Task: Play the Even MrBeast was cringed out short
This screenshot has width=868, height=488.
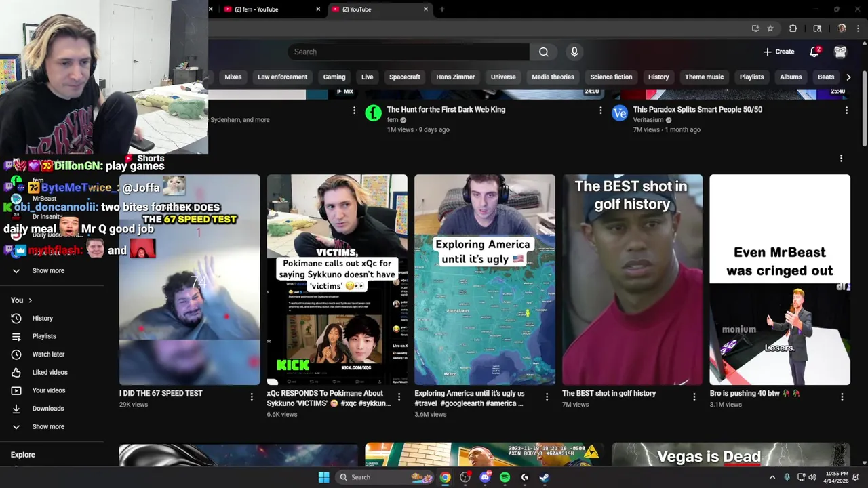Action: [780, 279]
